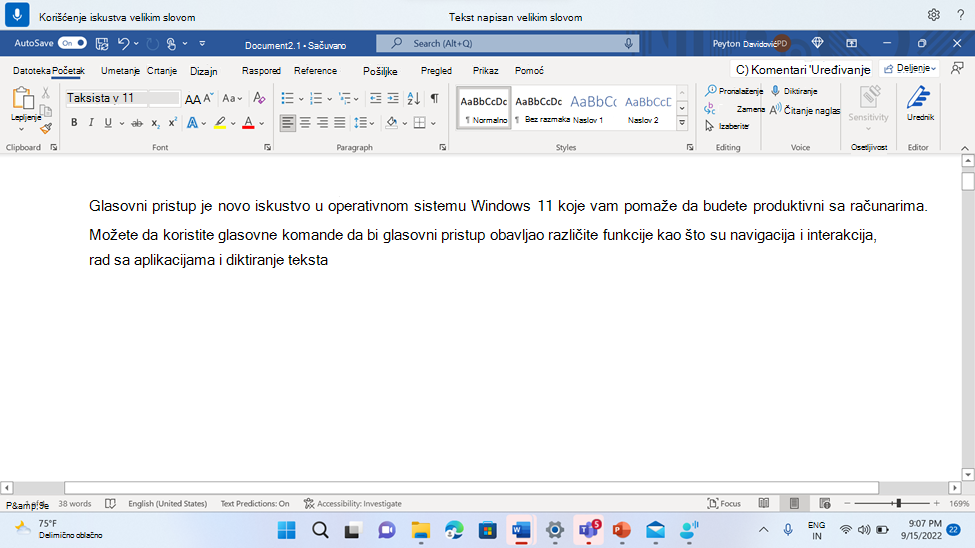Sort the selected text alphabetically
Screen dimensions: 975x548
[x=414, y=98]
